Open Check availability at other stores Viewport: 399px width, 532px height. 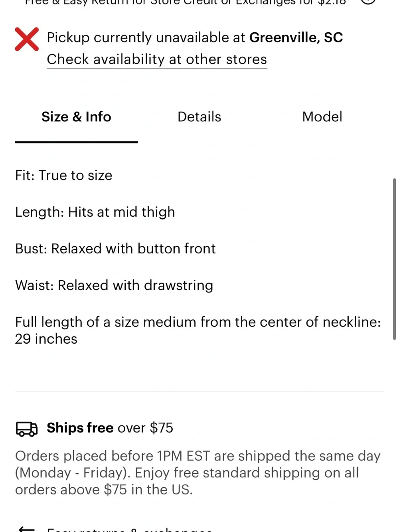157,59
